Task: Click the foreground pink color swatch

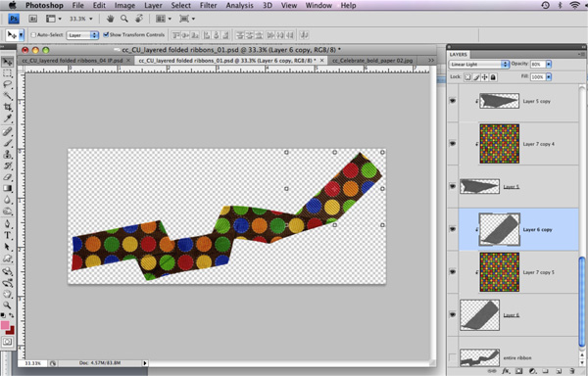Action: click(5, 325)
